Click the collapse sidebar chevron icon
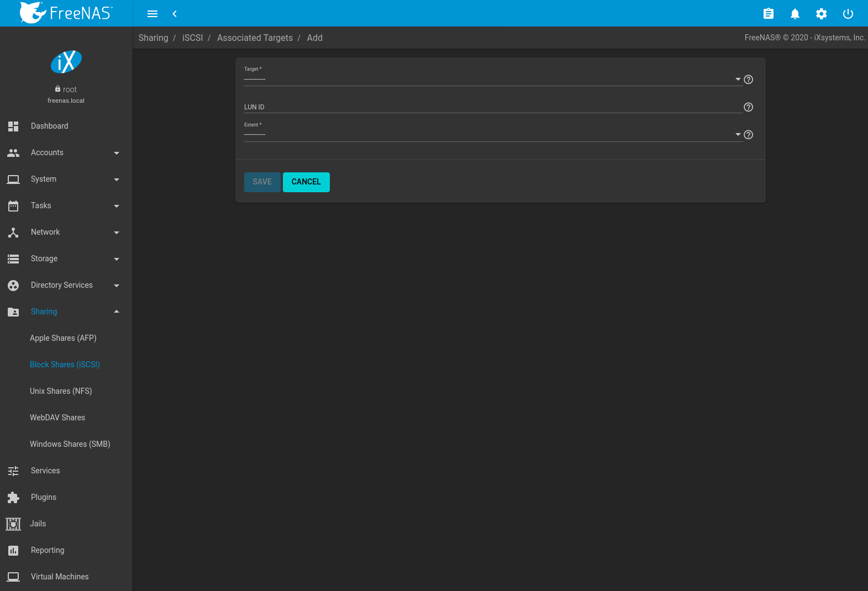This screenshot has height=591, width=868. tap(175, 14)
